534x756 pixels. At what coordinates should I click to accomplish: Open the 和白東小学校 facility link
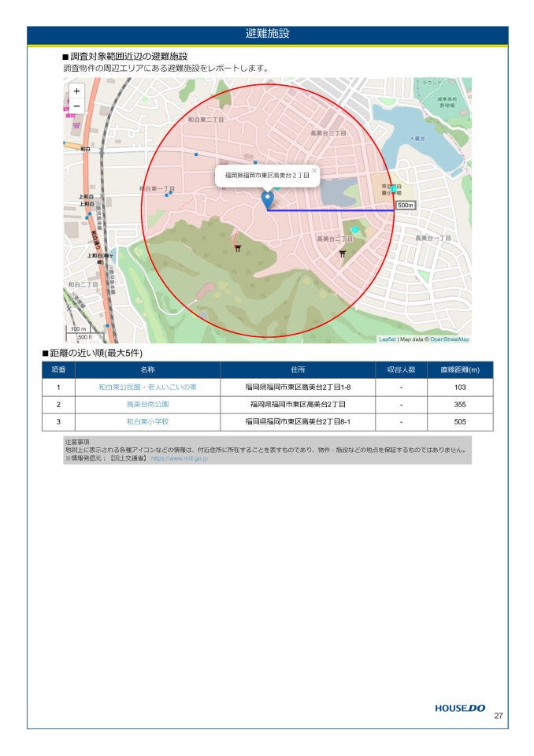pyautogui.click(x=147, y=421)
